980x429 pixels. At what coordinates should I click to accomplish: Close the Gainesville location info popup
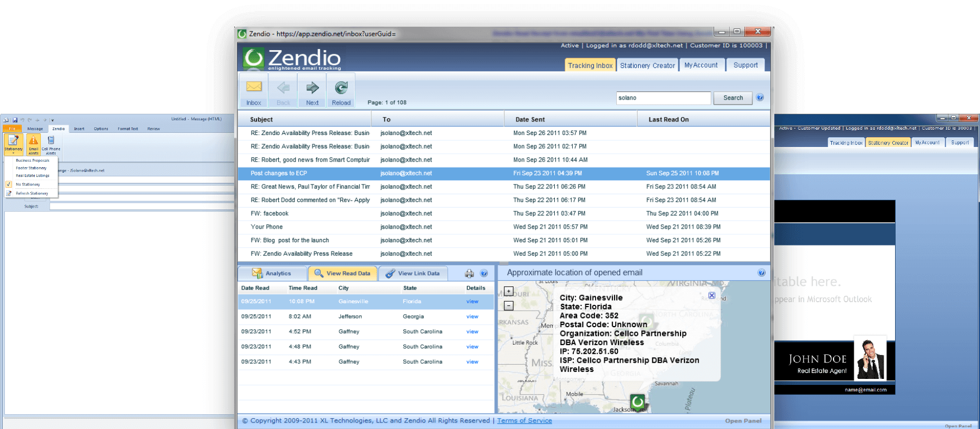click(712, 295)
